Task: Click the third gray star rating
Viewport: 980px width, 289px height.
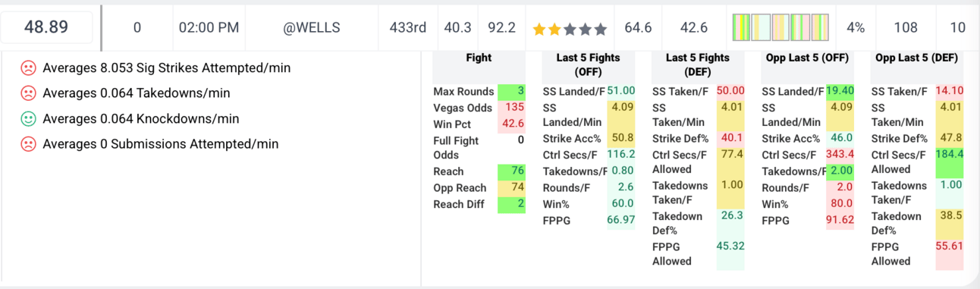Action: tap(570, 29)
